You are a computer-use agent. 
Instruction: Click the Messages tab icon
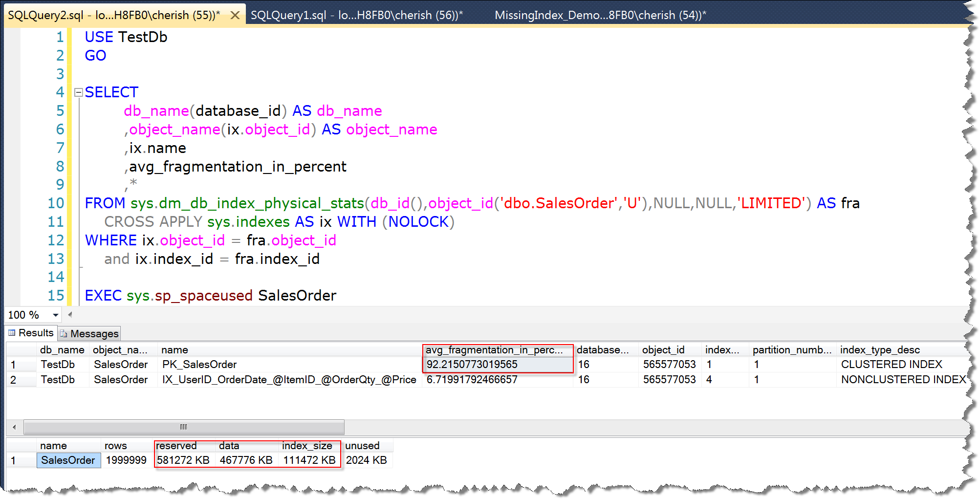(x=64, y=334)
